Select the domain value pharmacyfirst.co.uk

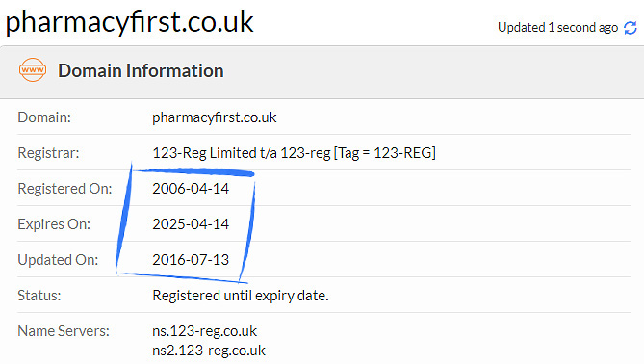(215, 117)
